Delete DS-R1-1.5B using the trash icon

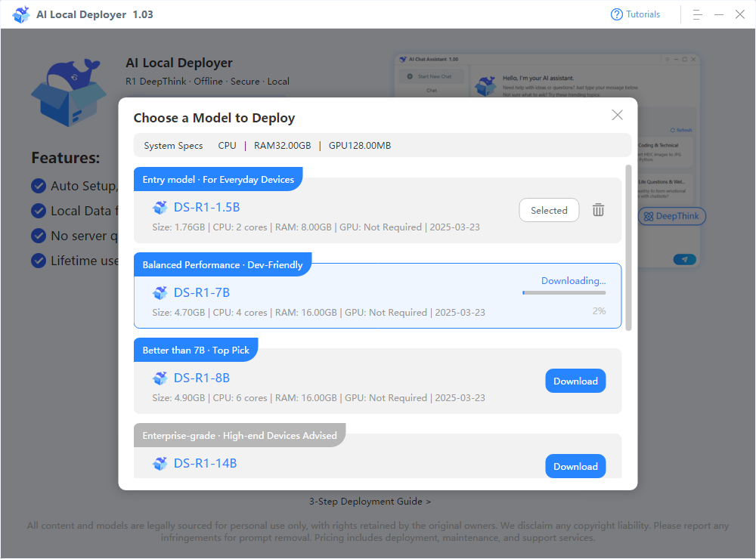[x=598, y=210]
